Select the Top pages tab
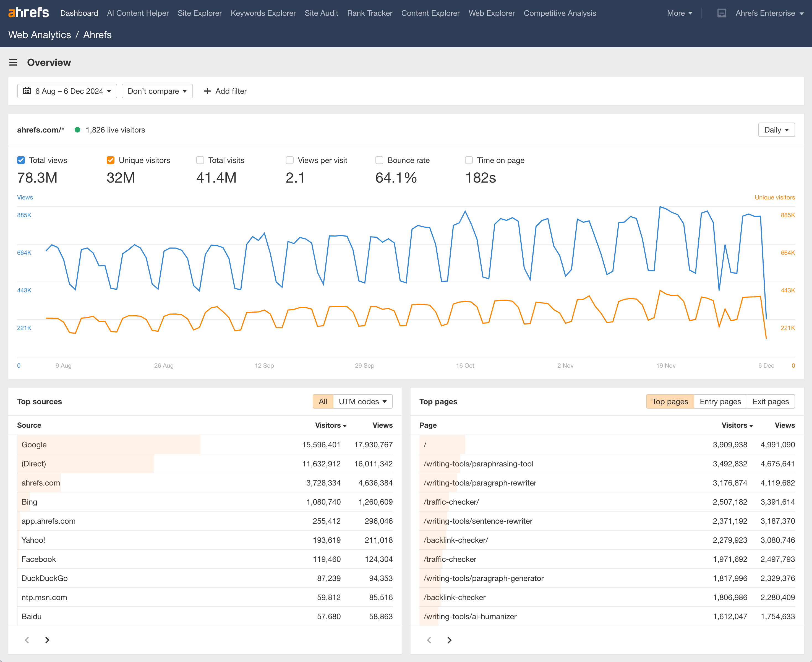 tap(670, 402)
